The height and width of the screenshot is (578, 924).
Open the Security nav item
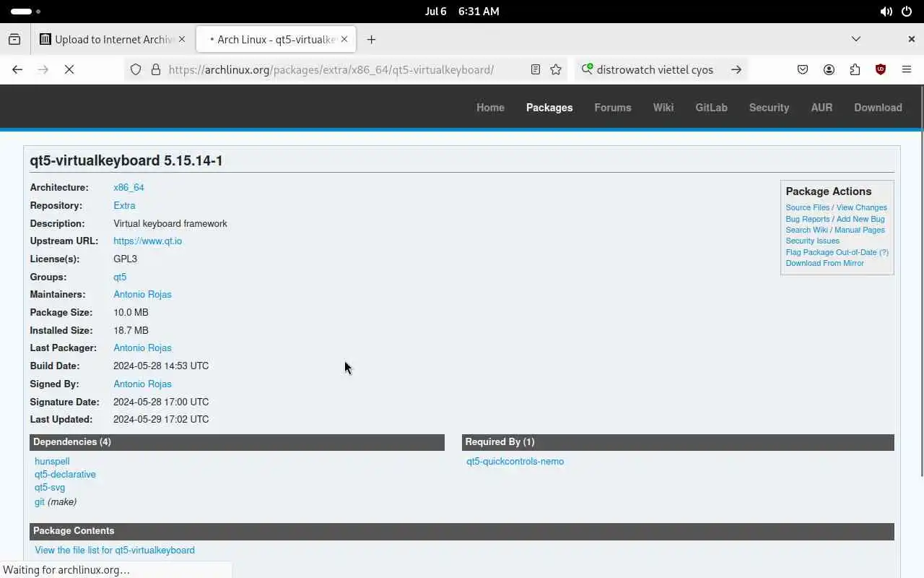[769, 108]
